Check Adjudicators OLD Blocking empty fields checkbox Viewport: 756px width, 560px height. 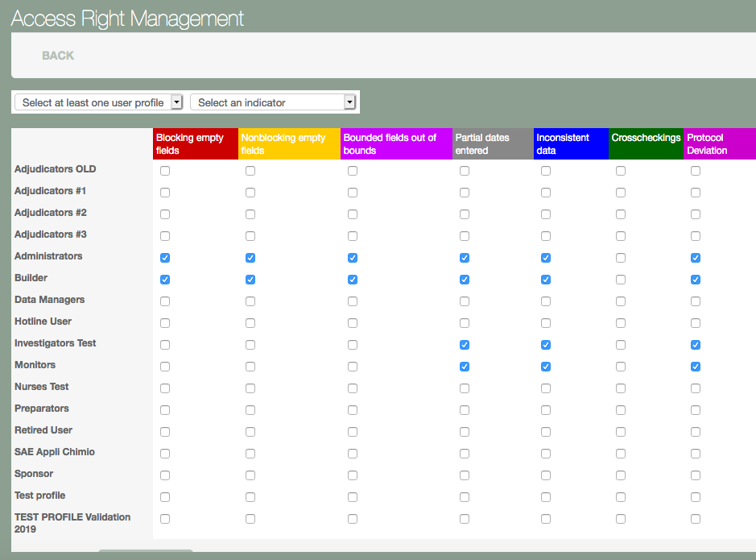pyautogui.click(x=165, y=171)
